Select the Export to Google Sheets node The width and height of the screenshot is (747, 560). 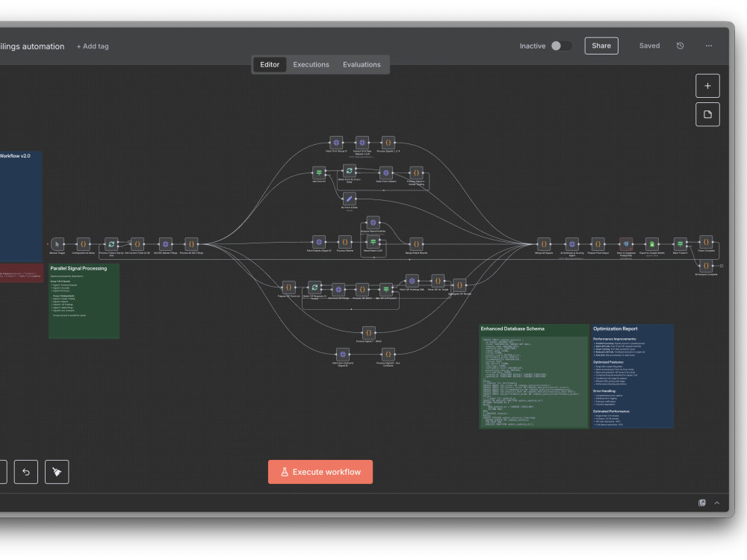coord(652,244)
